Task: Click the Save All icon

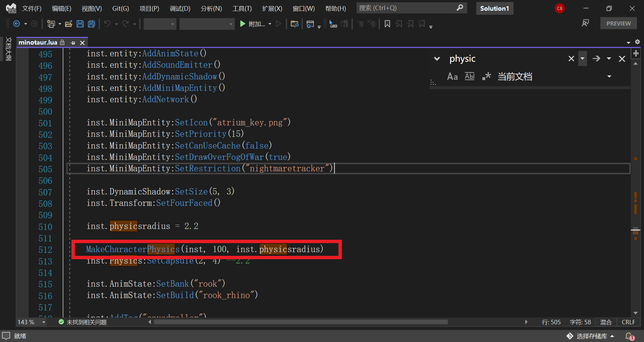Action: [x=91, y=24]
